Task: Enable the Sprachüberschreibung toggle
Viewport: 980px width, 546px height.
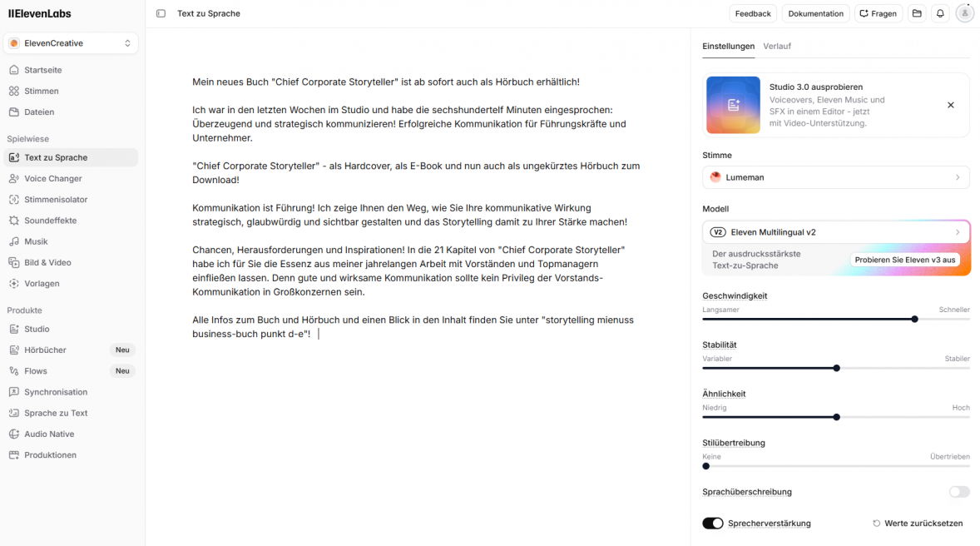Action: click(958, 492)
